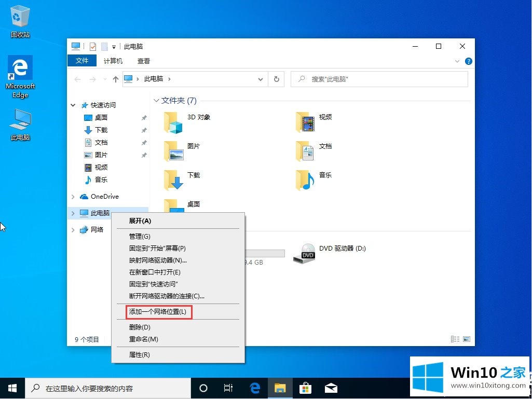
Task: Expand the ribbon with the chevron
Action: click(x=457, y=61)
